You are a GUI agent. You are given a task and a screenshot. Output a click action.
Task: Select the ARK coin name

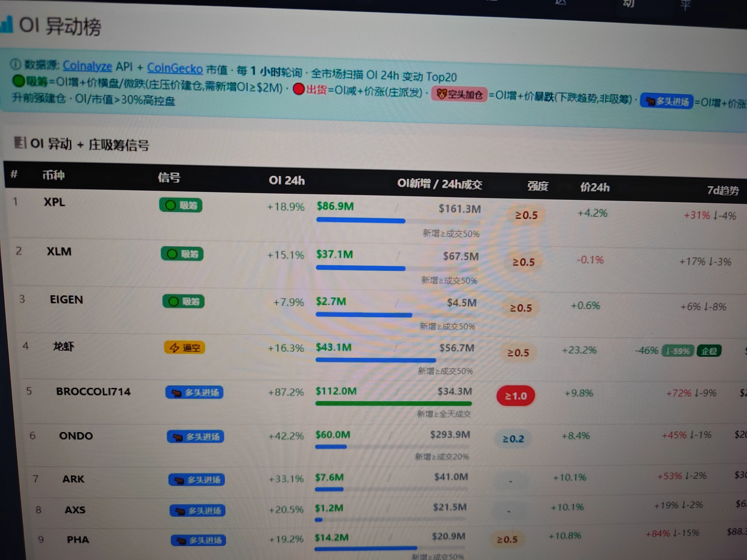point(73,479)
